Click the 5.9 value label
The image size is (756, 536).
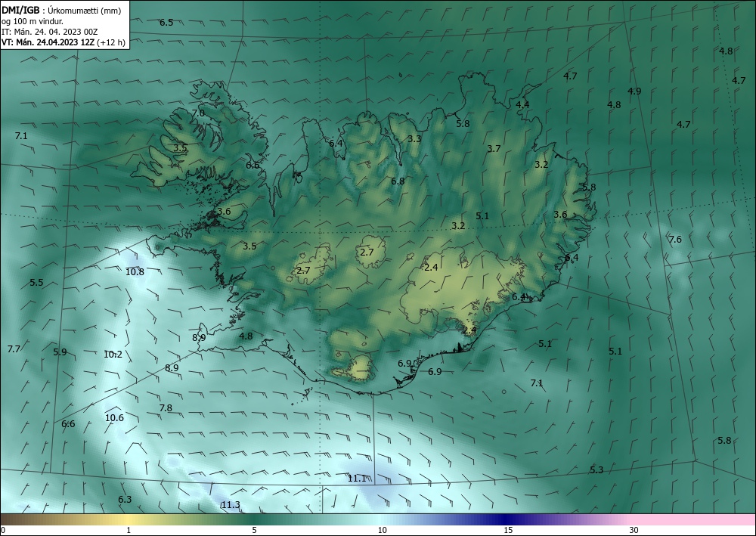60,352
